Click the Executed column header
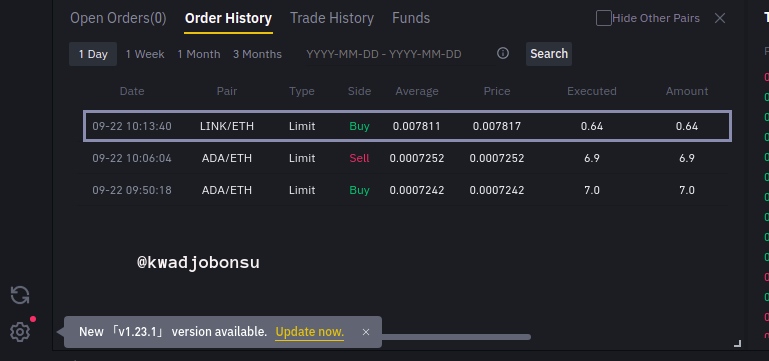Screen dimensions: 769x361 coord(592,91)
